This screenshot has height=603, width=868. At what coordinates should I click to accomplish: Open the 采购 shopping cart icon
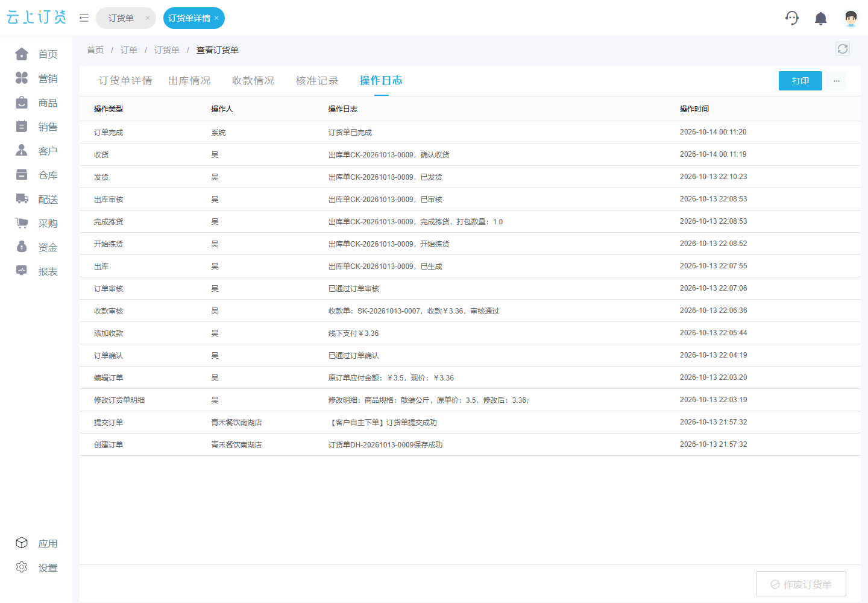point(22,223)
